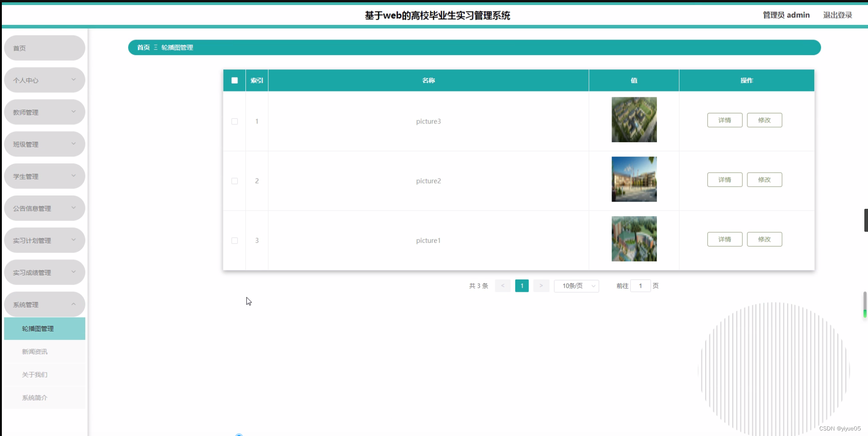The image size is (868, 436).
Task: Click 修改 button for picture2
Action: click(764, 180)
